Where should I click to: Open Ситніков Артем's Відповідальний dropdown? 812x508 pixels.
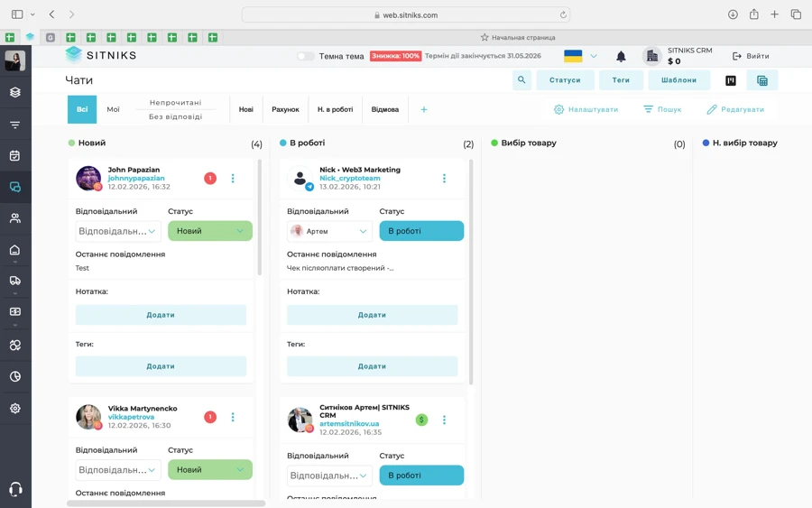[x=329, y=476]
